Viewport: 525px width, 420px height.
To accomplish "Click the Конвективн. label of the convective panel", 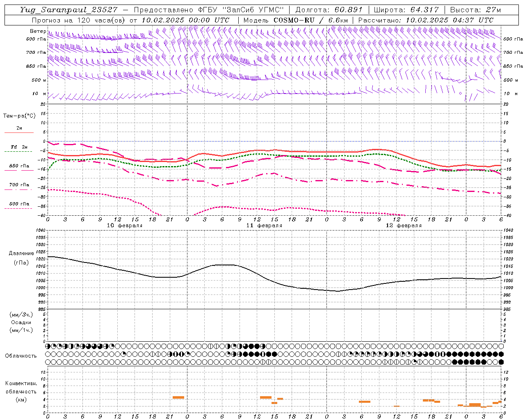I will tap(21, 384).
